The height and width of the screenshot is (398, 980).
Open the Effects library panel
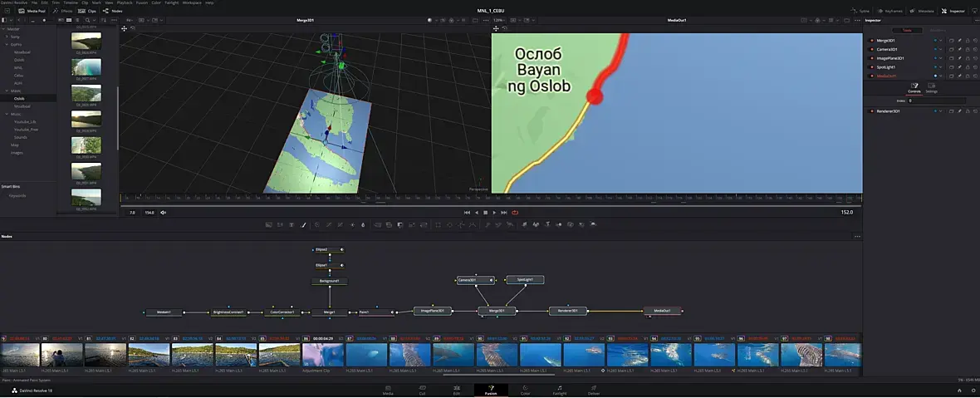tap(62, 11)
